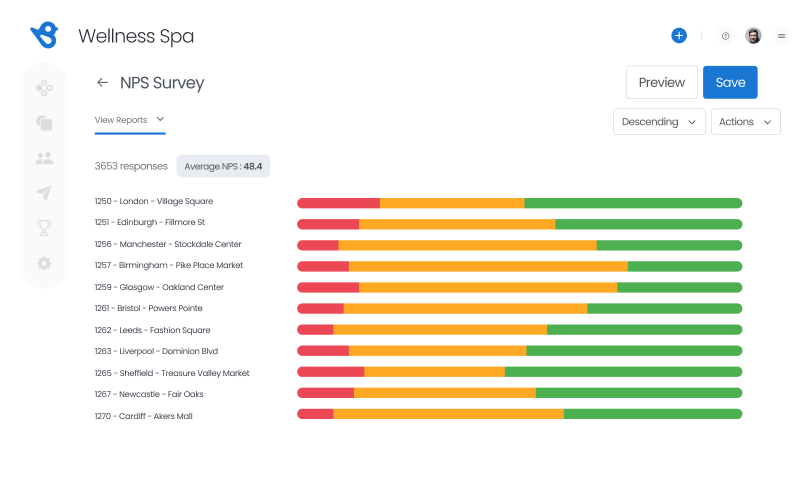Screen dimensions: 812x484
Task: Open the Actions dropdown
Action: pyautogui.click(x=746, y=122)
